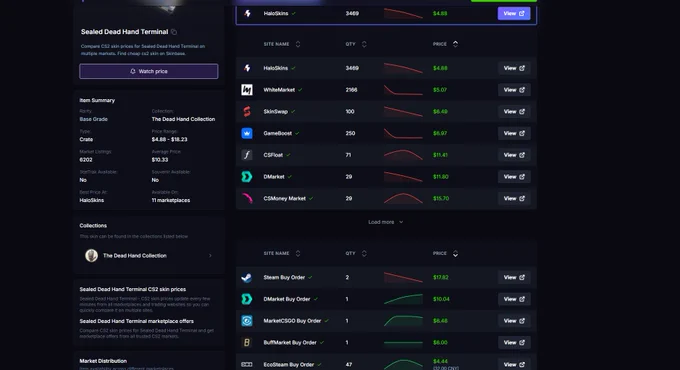Open View for DMarket sell listing

514,177
